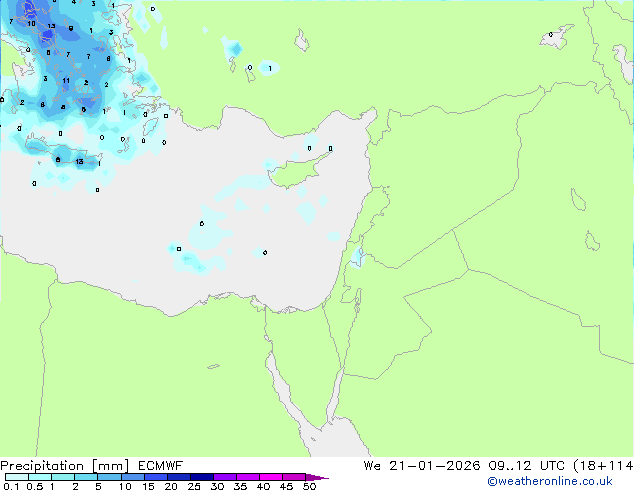Viewport: 634px width, 490px height.
Task: Click the "09..12 UTC" time label
Action: pyautogui.click(x=526, y=466)
